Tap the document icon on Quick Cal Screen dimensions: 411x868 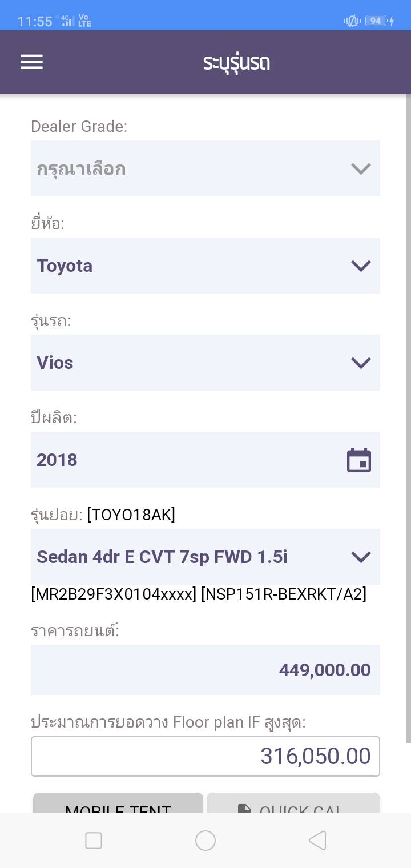244,809
